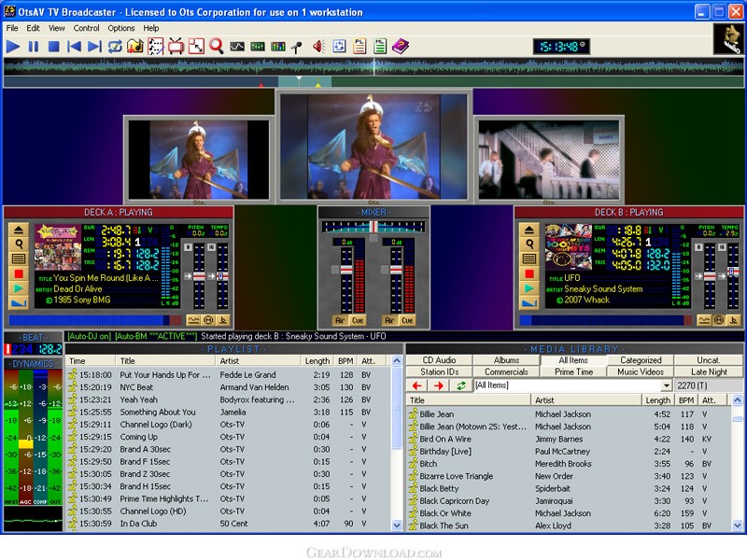Switch to Albums library tab

click(x=506, y=360)
